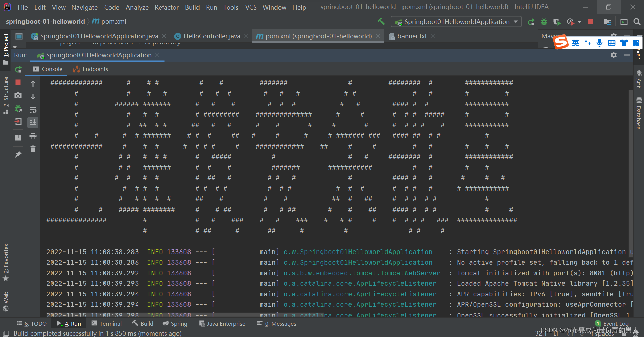Clear all console output trash icon
The height and width of the screenshot is (337, 644).
pyautogui.click(x=33, y=149)
